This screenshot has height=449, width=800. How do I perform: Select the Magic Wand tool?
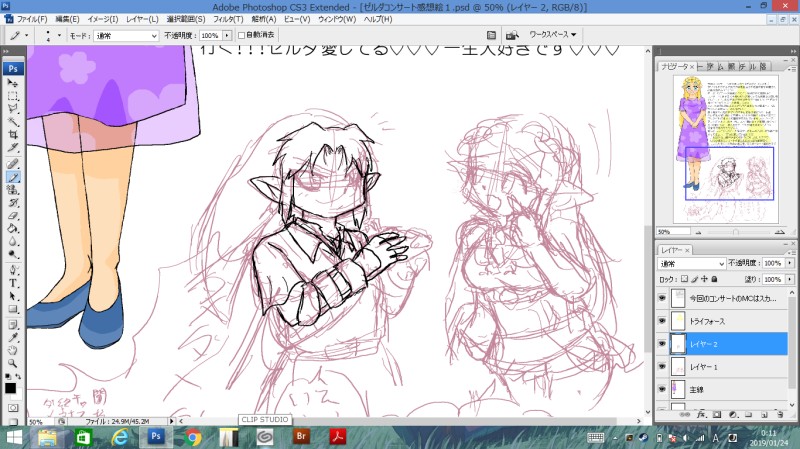[x=13, y=121]
